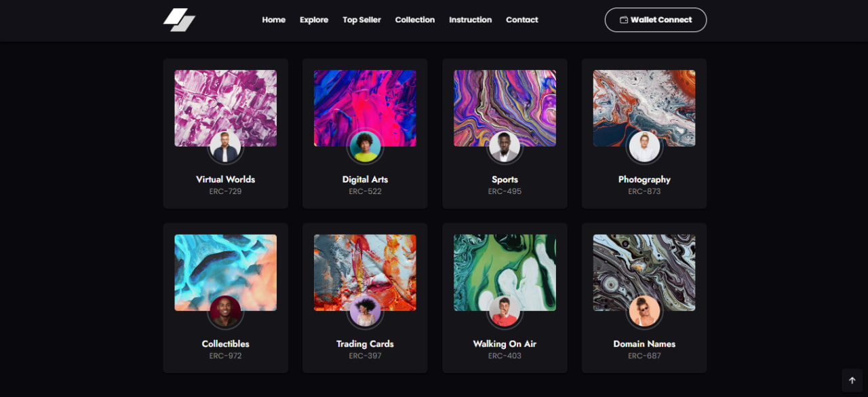Image resolution: width=868 pixels, height=397 pixels.
Task: Click the Sports creator avatar
Action: point(505,147)
